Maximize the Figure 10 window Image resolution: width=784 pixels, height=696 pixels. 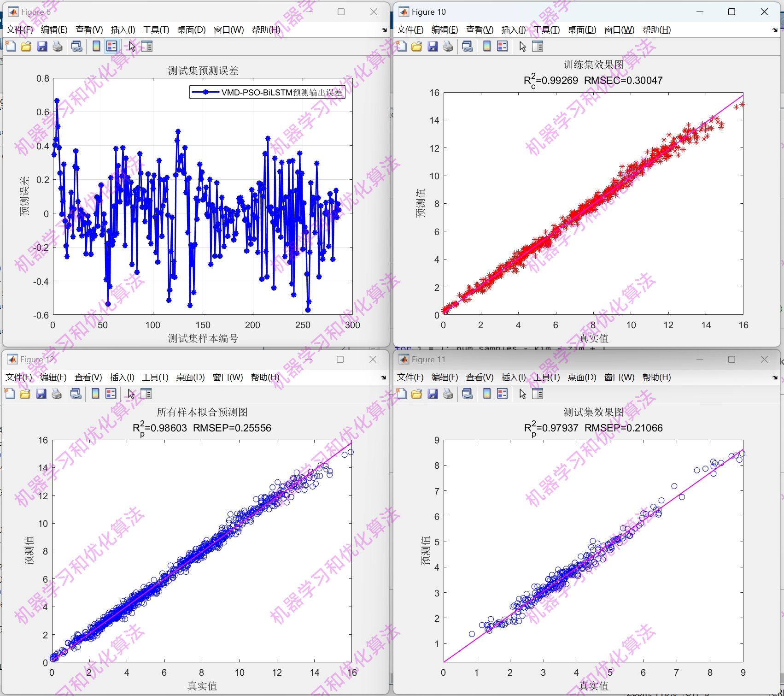[731, 12]
